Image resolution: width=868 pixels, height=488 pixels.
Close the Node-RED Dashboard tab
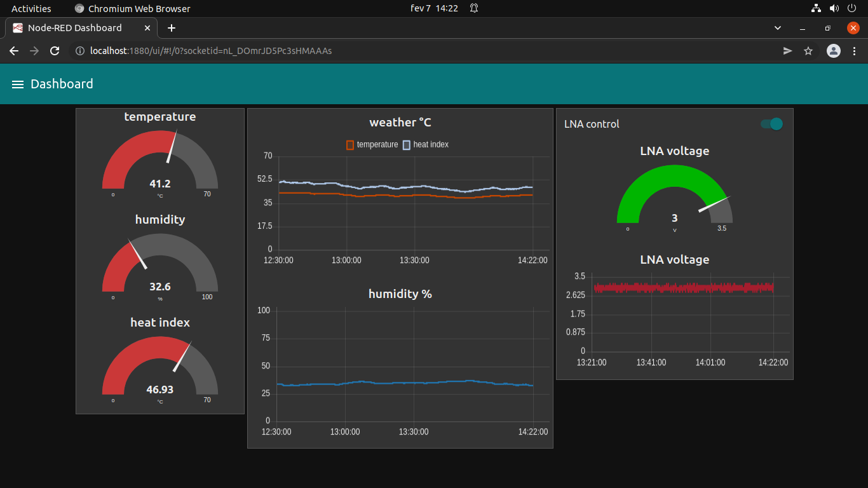click(148, 28)
